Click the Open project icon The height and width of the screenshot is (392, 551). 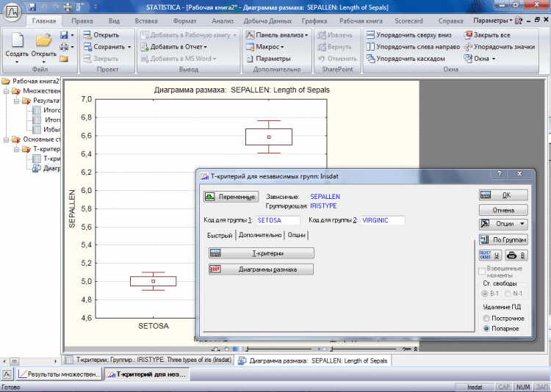pos(87,35)
